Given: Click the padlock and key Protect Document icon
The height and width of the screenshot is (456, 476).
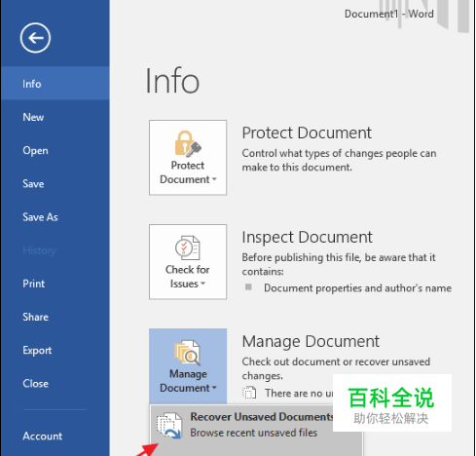Looking at the screenshot, I should coord(188,143).
